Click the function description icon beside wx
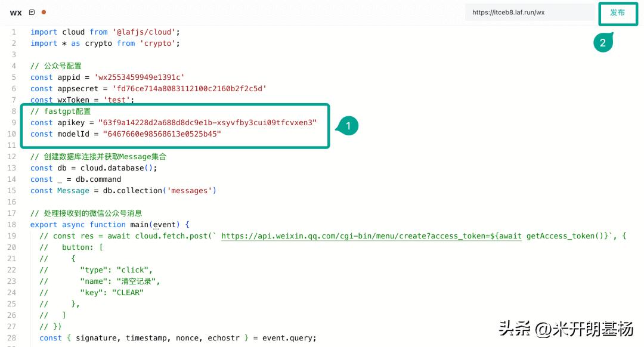Viewport: 644px width, 347px height. tap(32, 13)
